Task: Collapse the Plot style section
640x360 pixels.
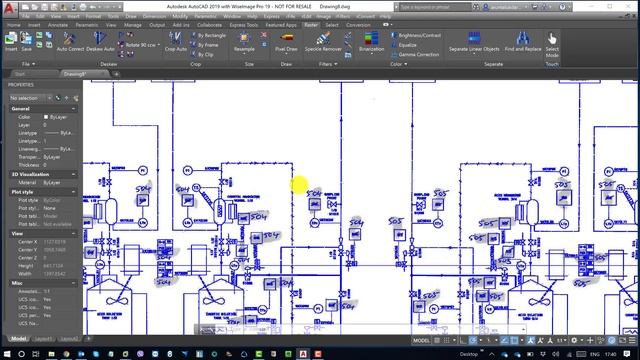Action: [73, 192]
